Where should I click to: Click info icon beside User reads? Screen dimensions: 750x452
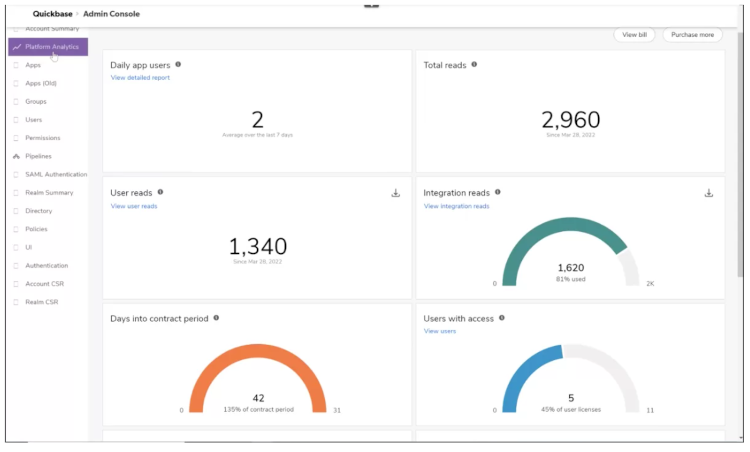(x=160, y=192)
